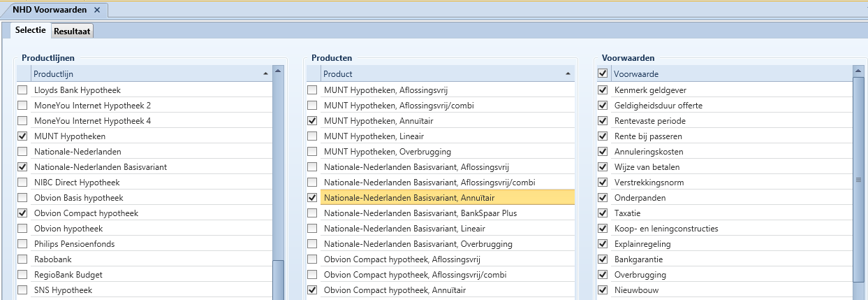Select the 'Wijze van betalen' row
Screen dimensions: 868x300
725,167
